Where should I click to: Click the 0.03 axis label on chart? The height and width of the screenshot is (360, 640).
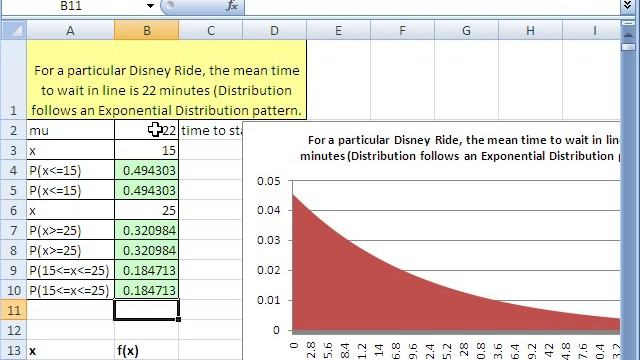coord(269,240)
